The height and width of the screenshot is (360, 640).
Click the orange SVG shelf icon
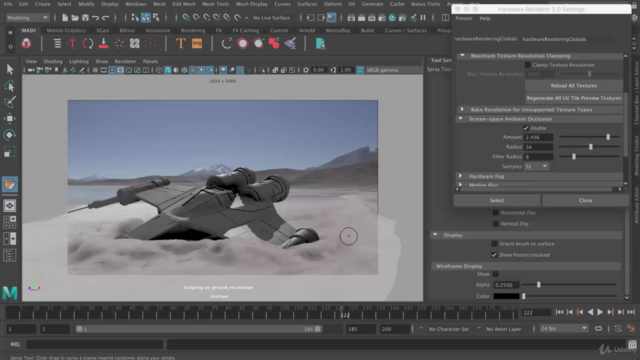pos(197,43)
